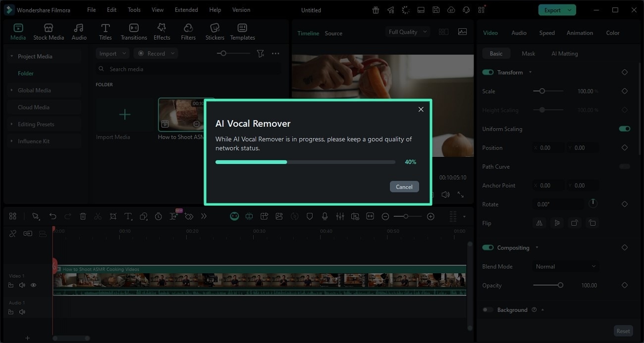The image size is (644, 343).
Task: Open the Transitions panel
Action: pos(135,31)
